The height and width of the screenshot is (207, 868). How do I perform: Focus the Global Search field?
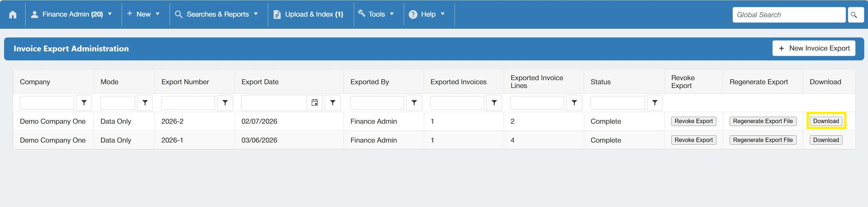(789, 15)
